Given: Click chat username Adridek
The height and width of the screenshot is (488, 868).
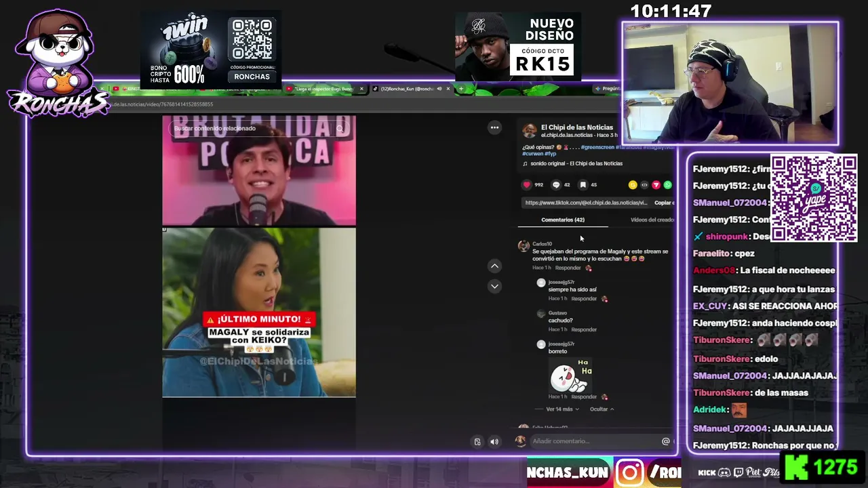Looking at the screenshot, I should coord(711,410).
